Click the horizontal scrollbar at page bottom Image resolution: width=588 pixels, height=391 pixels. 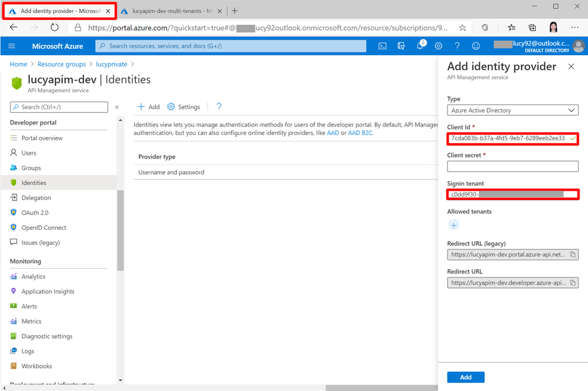pos(382,388)
